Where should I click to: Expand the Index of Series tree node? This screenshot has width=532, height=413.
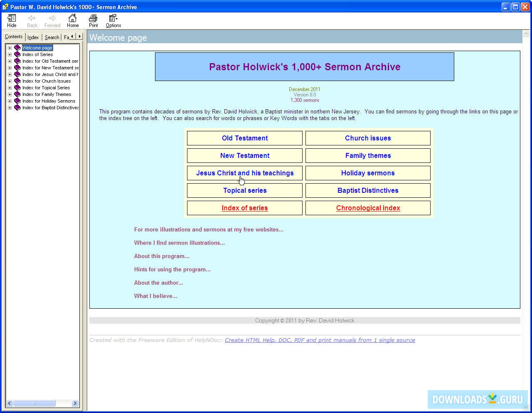click(x=10, y=54)
